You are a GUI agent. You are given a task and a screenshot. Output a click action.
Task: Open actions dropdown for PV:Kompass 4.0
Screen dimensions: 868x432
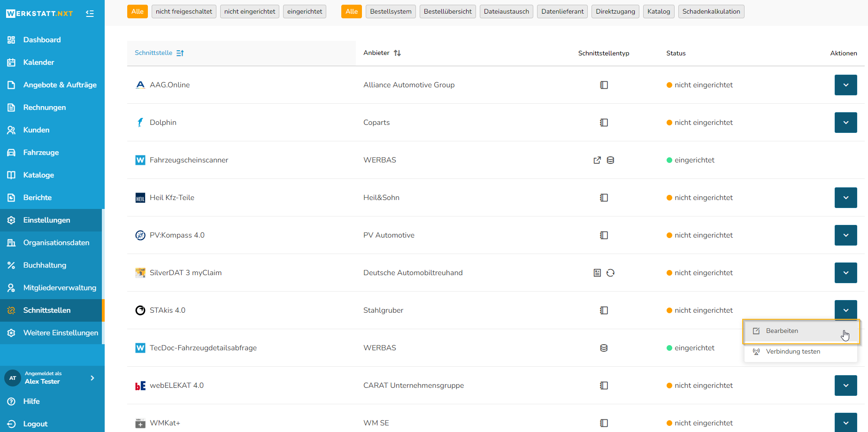click(x=846, y=235)
